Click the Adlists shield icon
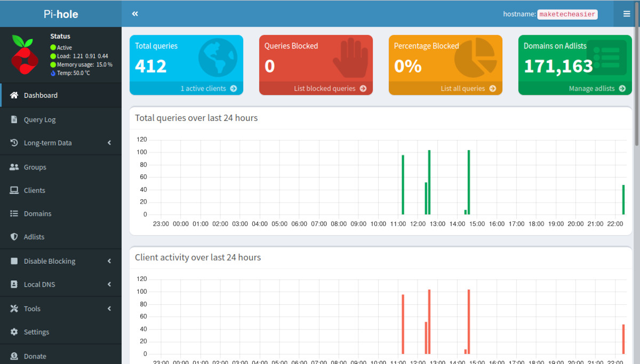Viewport: 640px width, 364px height. [13, 237]
